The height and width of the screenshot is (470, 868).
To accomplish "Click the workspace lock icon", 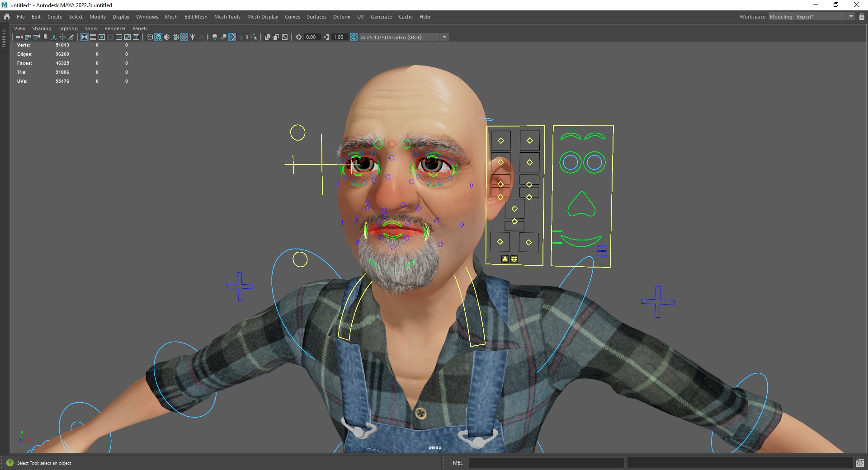I will click(x=862, y=17).
